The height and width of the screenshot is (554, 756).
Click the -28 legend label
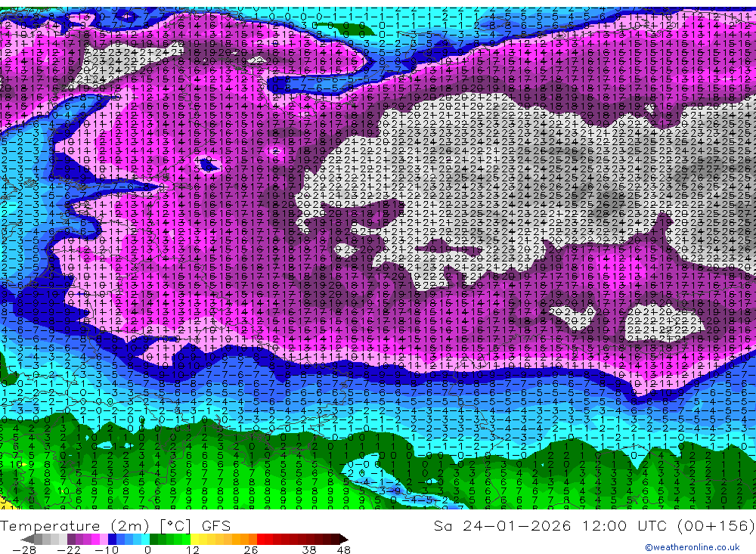[x=24, y=550]
